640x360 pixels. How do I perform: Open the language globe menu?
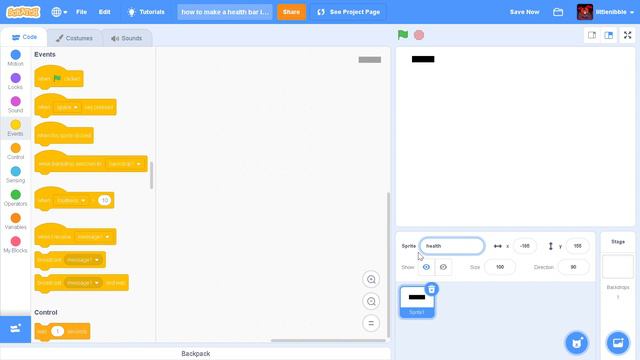coord(59,12)
